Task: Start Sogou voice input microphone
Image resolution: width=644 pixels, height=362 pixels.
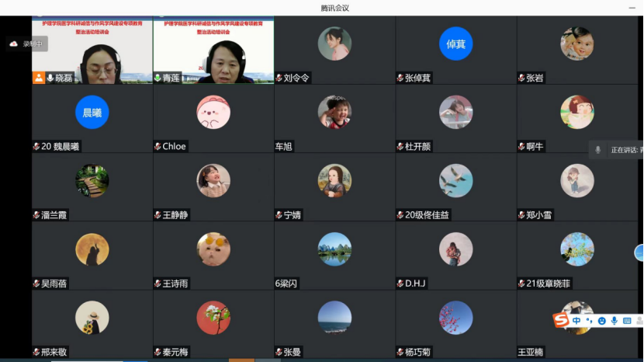Action: click(x=614, y=321)
